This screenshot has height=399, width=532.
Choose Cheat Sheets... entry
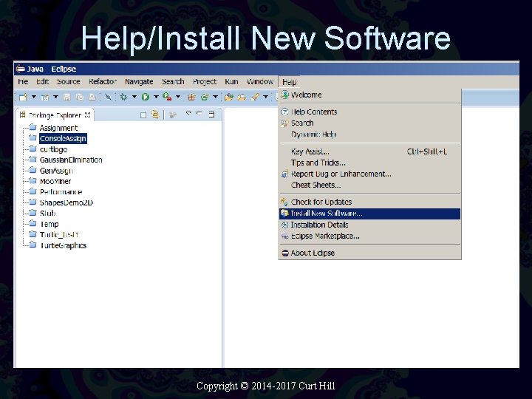point(369,185)
